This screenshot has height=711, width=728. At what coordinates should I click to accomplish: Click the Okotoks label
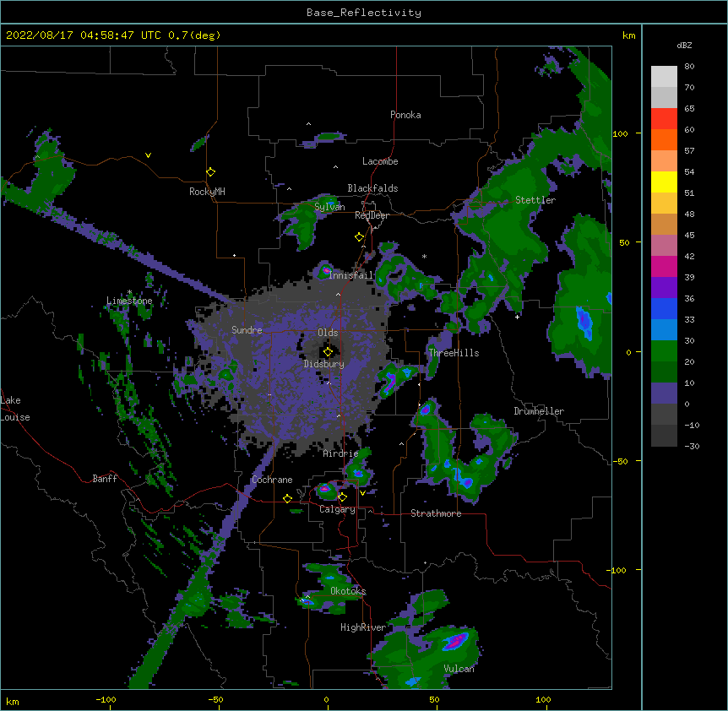tap(348, 591)
